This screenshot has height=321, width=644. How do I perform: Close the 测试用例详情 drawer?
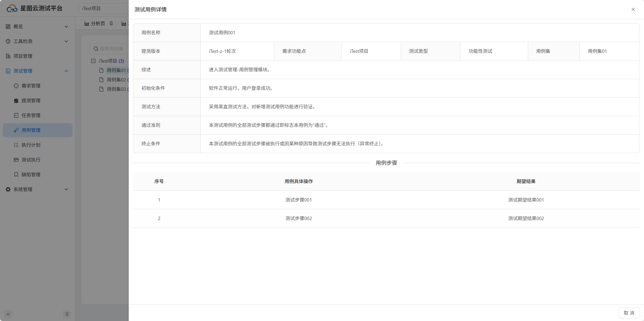click(x=633, y=9)
